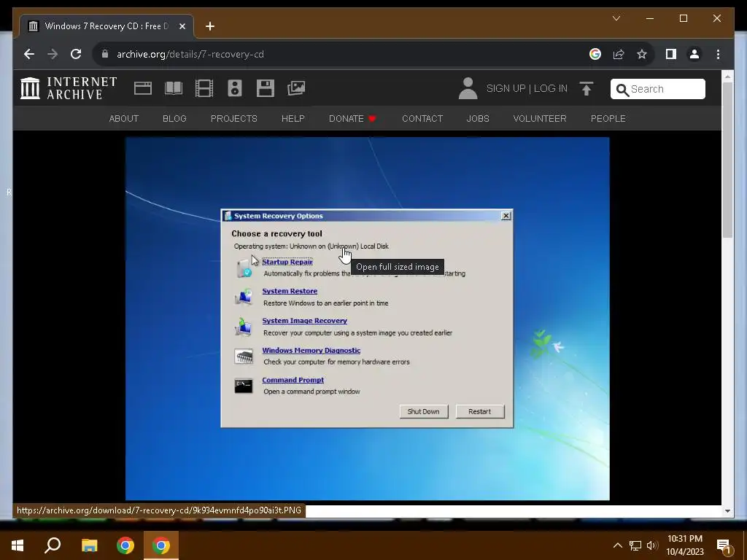This screenshot has height=560, width=747.
Task: Open the Windows Start menu
Action: click(18, 545)
